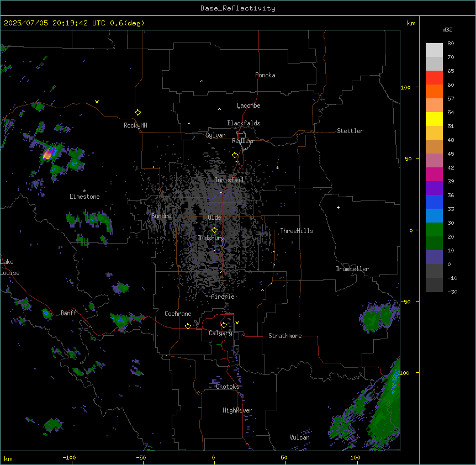Click the Base_Reflectivity title
This screenshot has width=476, height=465.
click(238, 8)
